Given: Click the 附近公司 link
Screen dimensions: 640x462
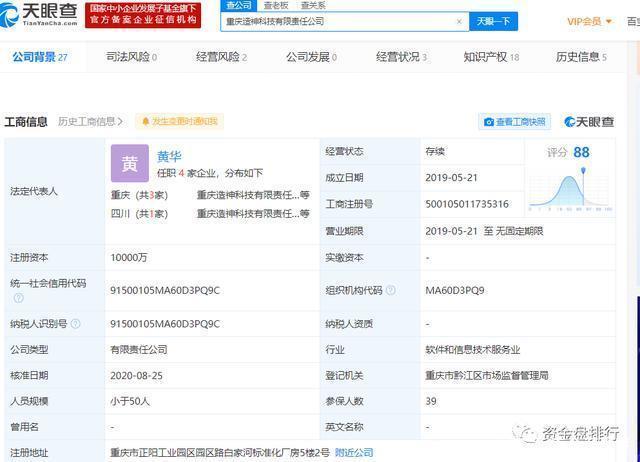Looking at the screenshot, I should 354,452.
